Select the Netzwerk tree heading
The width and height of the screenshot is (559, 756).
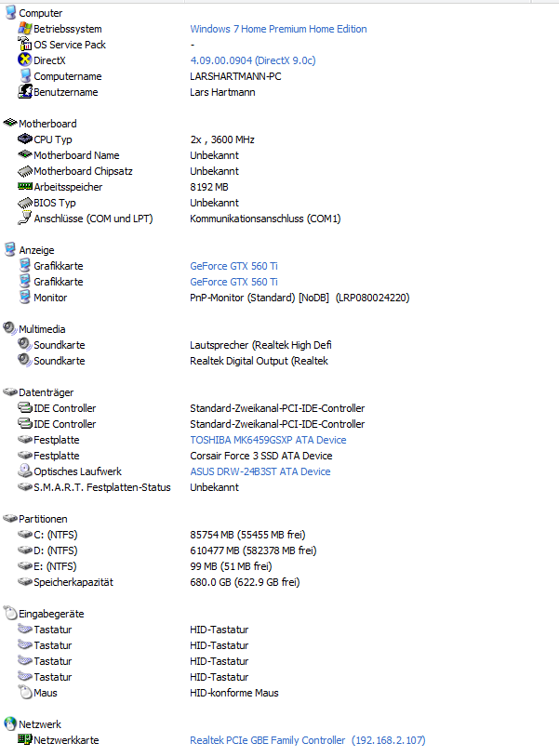(x=40, y=724)
